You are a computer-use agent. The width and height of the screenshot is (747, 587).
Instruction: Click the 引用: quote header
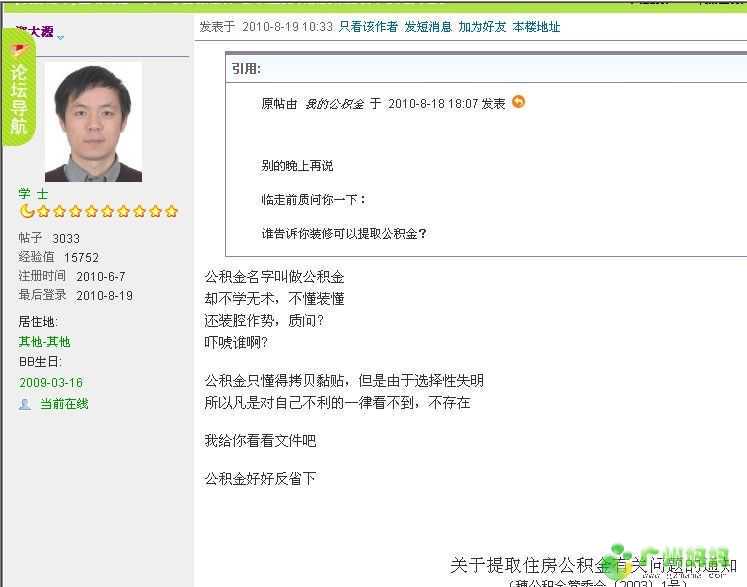click(246, 69)
